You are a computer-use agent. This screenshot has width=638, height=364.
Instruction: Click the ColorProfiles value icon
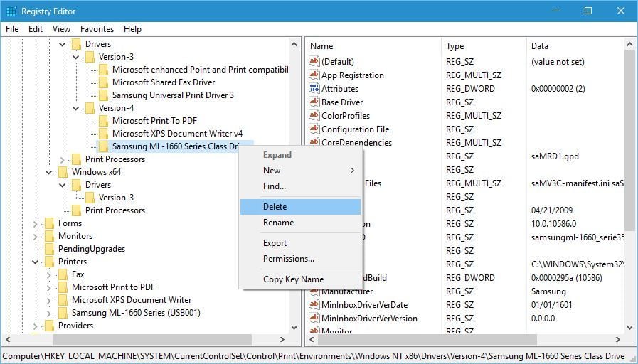point(314,114)
